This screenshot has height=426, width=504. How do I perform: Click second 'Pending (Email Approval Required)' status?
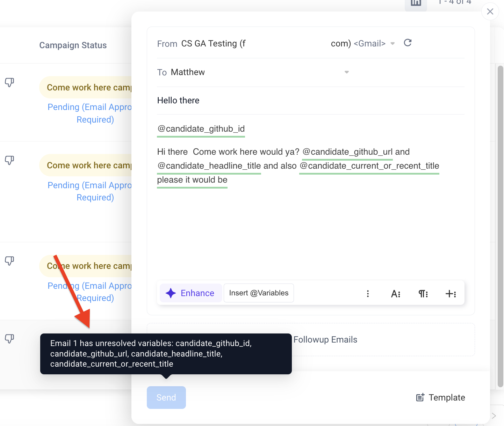click(89, 191)
